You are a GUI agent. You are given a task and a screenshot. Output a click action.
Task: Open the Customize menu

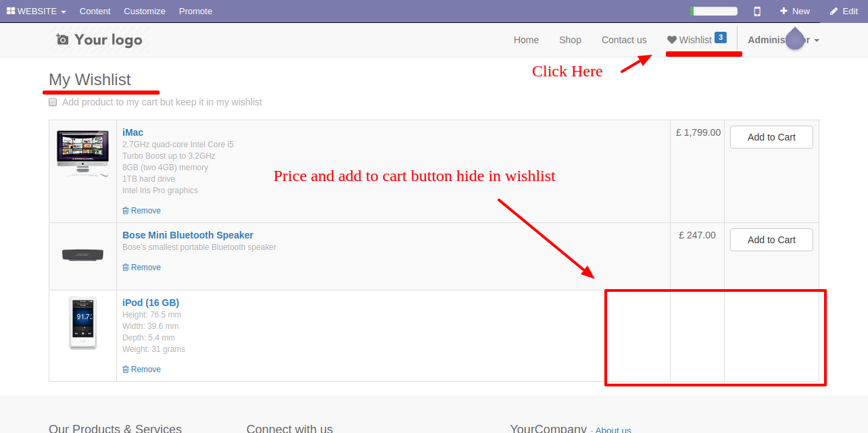[x=145, y=11]
